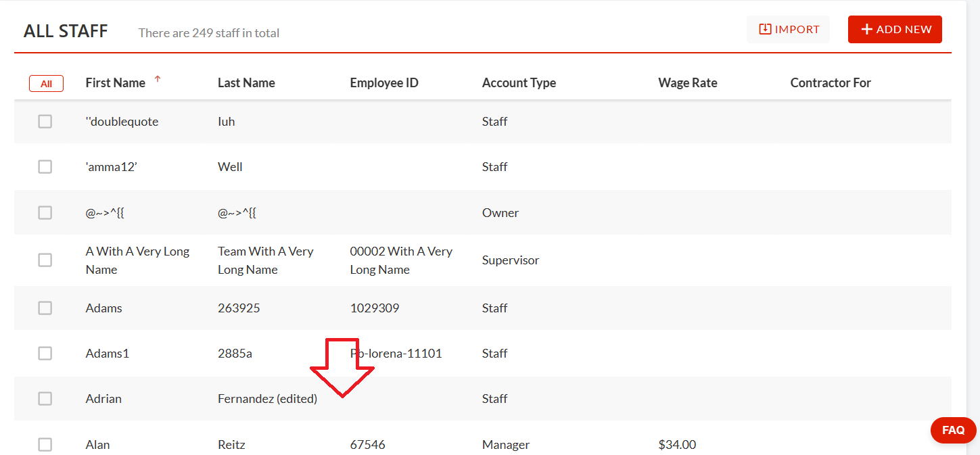Click the Wage Rate column header
Viewport: 980px width, 455px height.
(x=687, y=82)
